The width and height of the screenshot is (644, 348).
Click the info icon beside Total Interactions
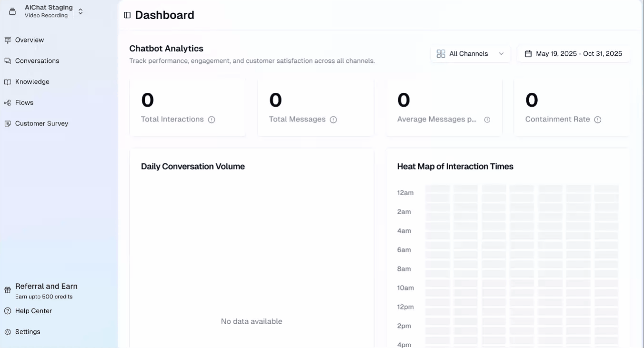(211, 119)
